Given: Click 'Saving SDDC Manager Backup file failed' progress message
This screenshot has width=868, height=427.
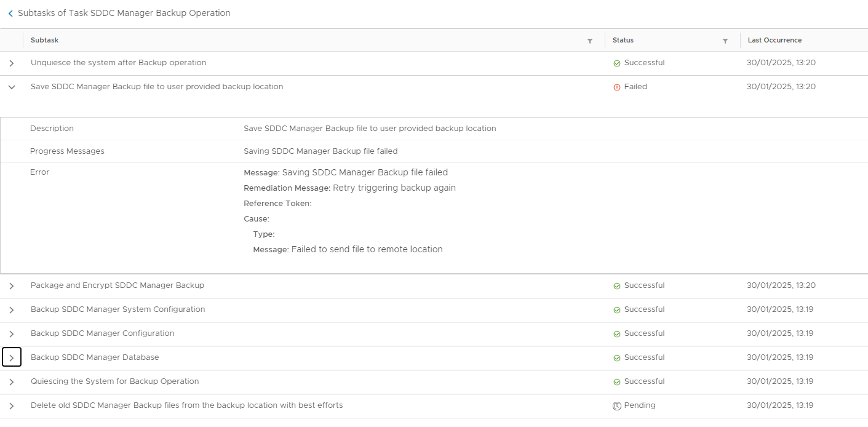Looking at the screenshot, I should click(x=321, y=151).
